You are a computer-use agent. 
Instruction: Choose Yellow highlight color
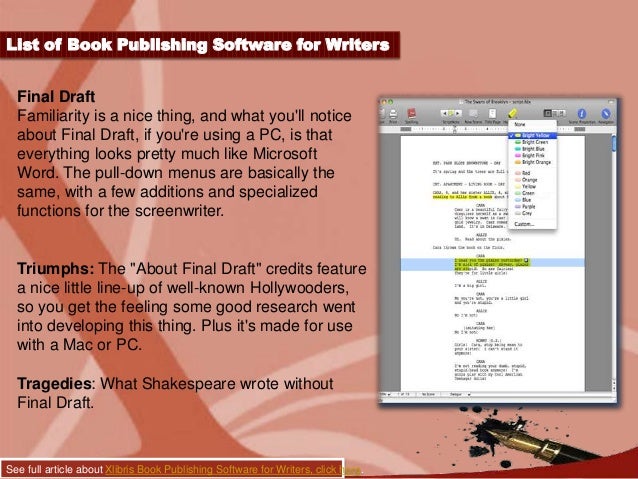pyautogui.click(x=532, y=186)
